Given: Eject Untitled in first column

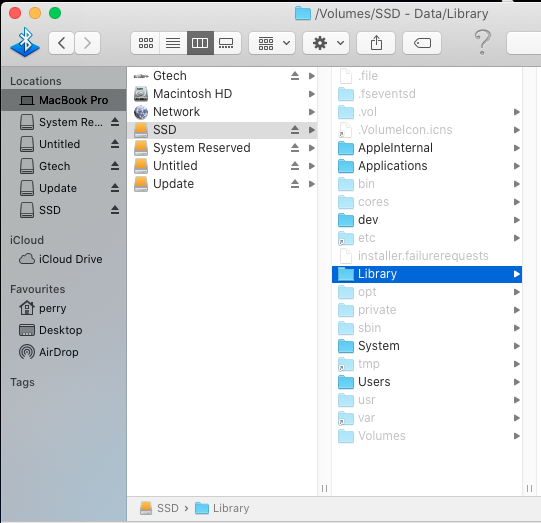Looking at the screenshot, I should pyautogui.click(x=295, y=166).
